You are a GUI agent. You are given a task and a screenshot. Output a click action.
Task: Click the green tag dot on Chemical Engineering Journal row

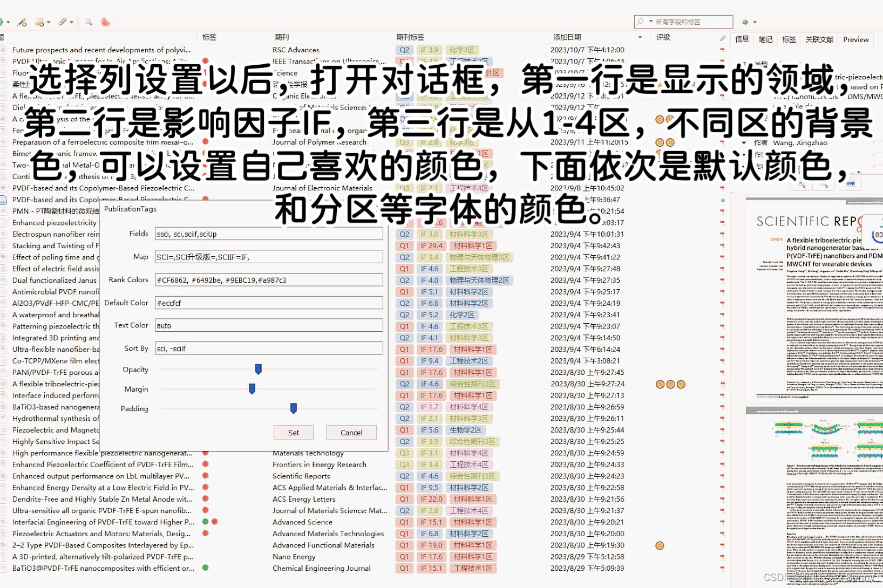[x=206, y=568]
